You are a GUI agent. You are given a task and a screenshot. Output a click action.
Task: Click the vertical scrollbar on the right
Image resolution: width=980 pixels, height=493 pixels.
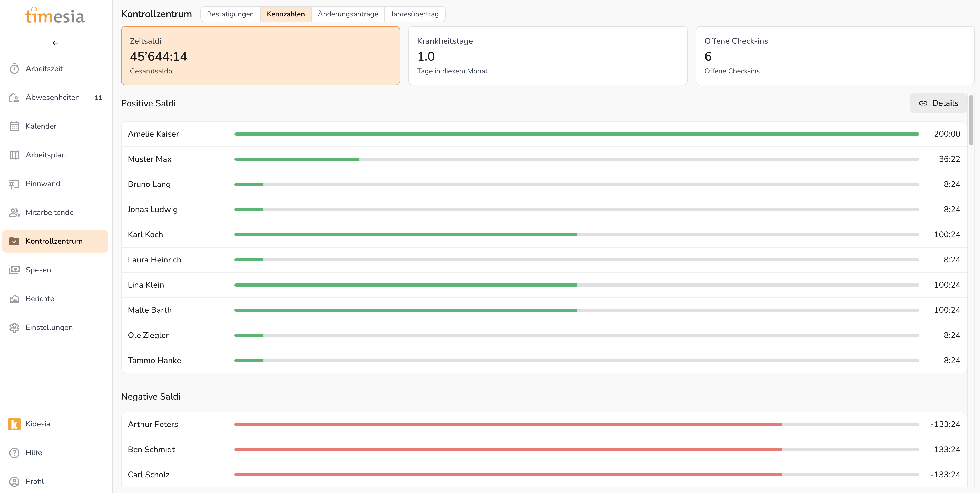[x=971, y=120]
